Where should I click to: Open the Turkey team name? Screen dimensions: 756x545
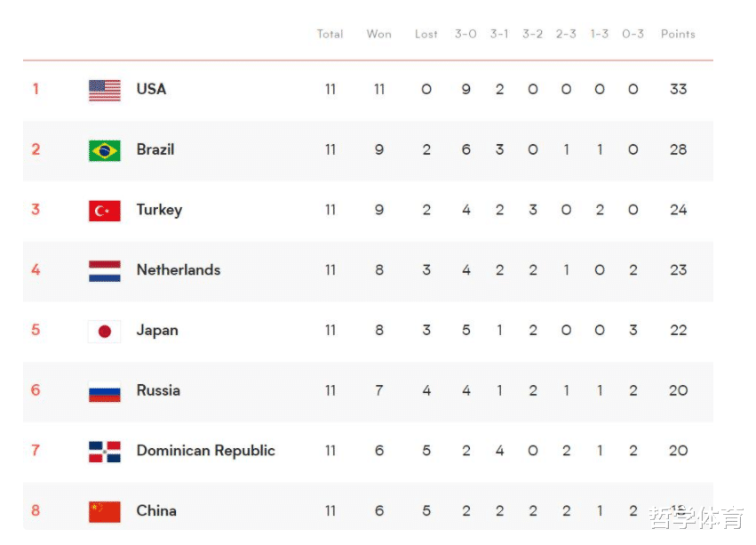tap(160, 210)
